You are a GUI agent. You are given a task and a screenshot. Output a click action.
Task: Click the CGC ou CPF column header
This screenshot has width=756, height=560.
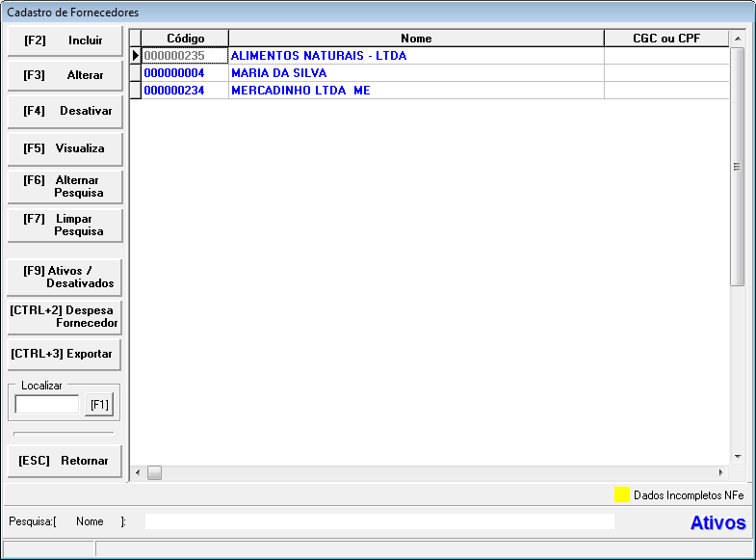(665, 39)
